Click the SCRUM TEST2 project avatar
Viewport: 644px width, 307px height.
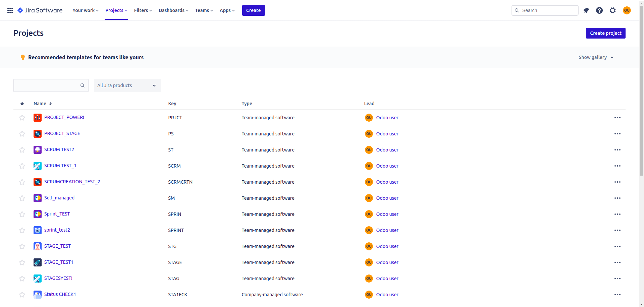coord(38,150)
